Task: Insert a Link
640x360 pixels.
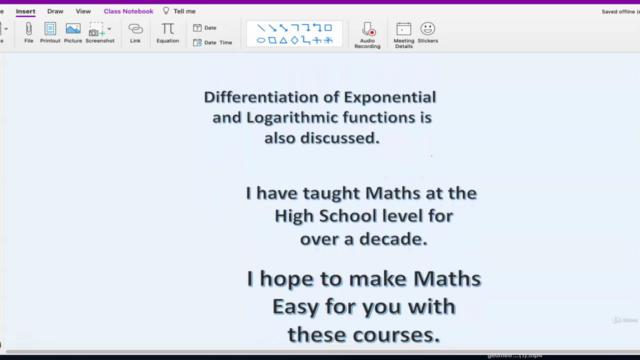Action: (135, 33)
